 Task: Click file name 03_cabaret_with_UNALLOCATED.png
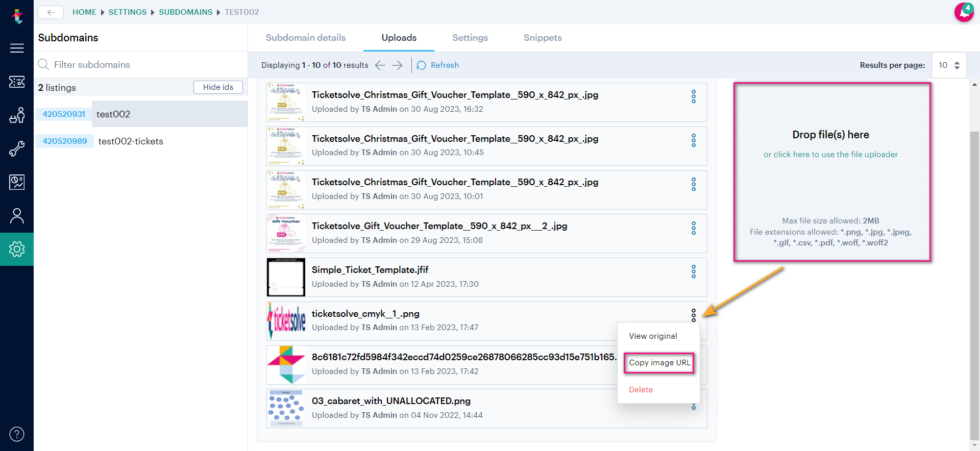[x=391, y=401]
